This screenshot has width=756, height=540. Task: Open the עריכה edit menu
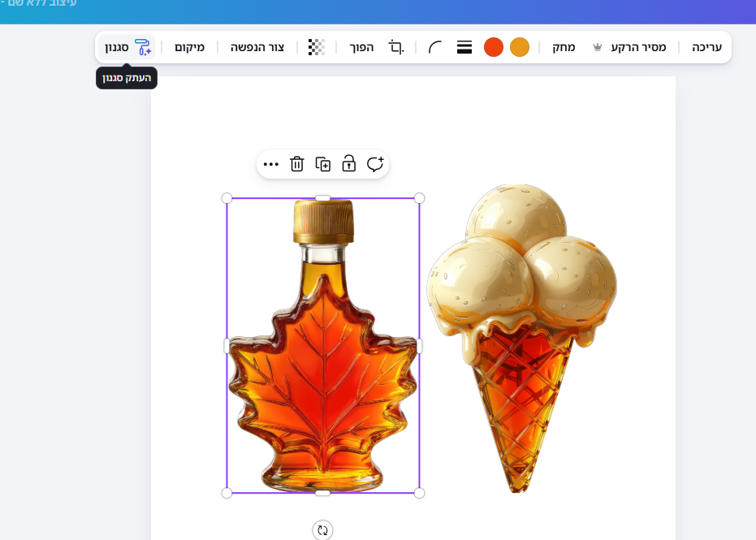coord(706,47)
